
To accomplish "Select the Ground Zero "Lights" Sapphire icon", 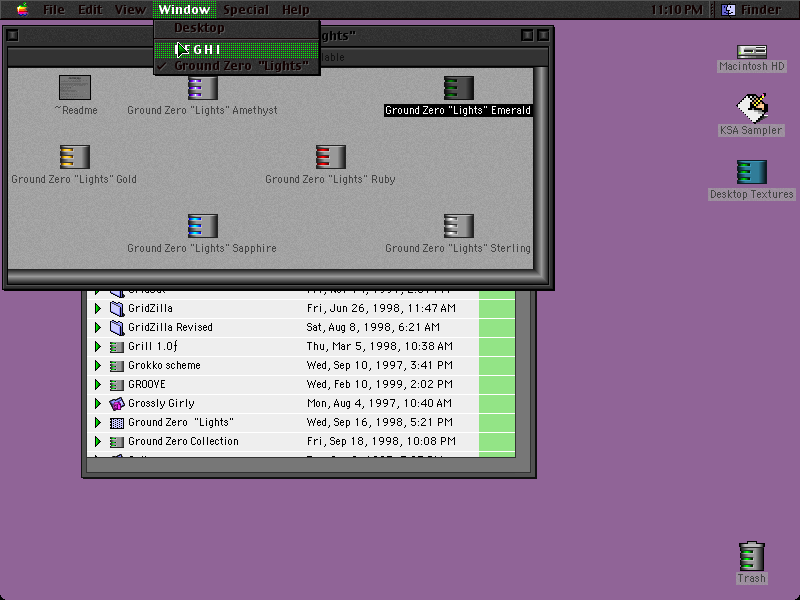I will pyautogui.click(x=203, y=226).
